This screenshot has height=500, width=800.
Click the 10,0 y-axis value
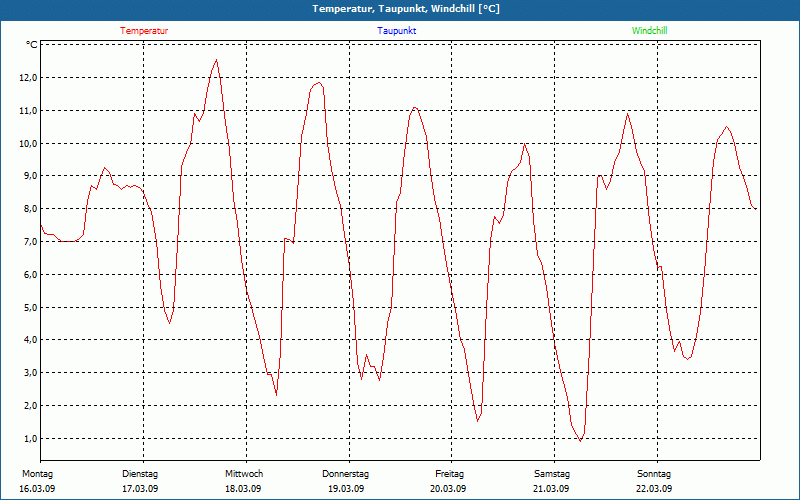click(29, 143)
